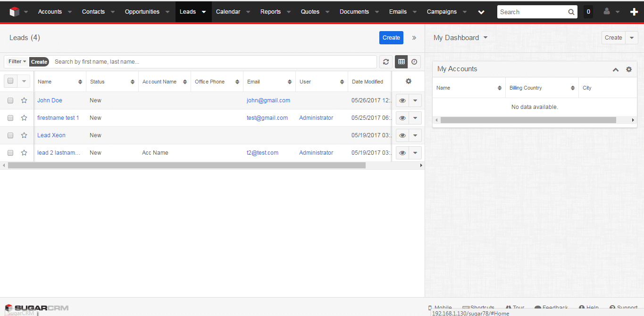Preview Lead Xeon with eye icon

click(402, 135)
